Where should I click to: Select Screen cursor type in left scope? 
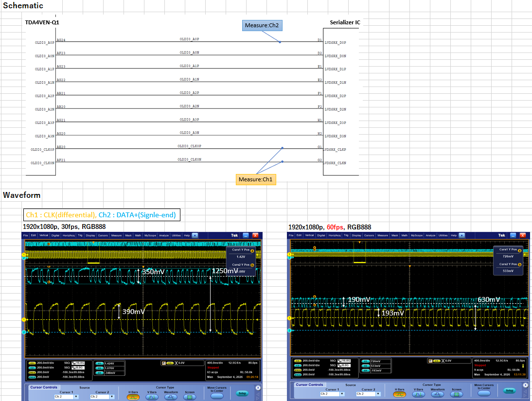click(x=190, y=397)
